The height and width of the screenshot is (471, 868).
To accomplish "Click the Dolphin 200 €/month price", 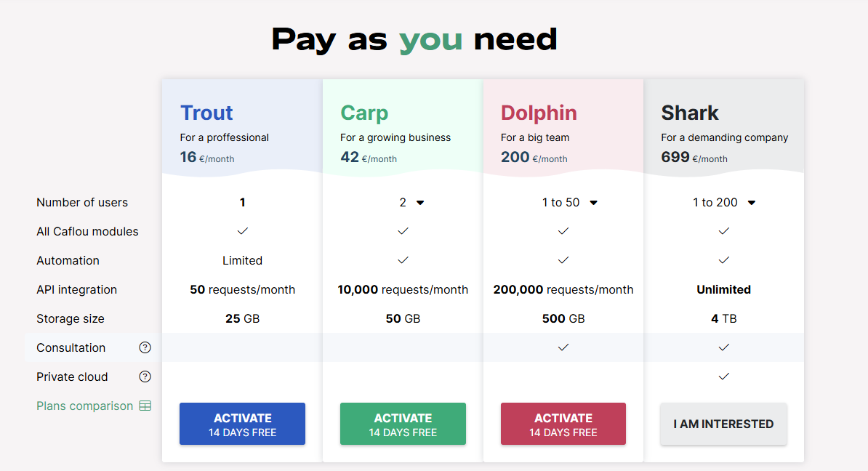I will (534, 157).
